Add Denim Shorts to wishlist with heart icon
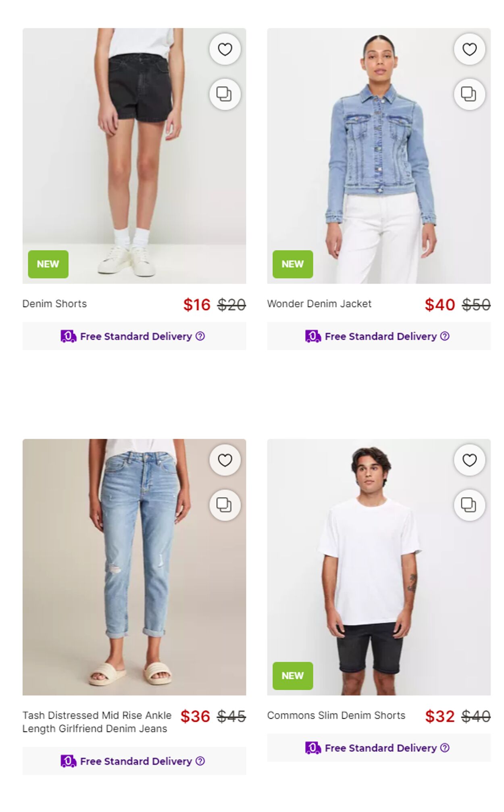Screen dimensions: 504x812 coord(225,49)
